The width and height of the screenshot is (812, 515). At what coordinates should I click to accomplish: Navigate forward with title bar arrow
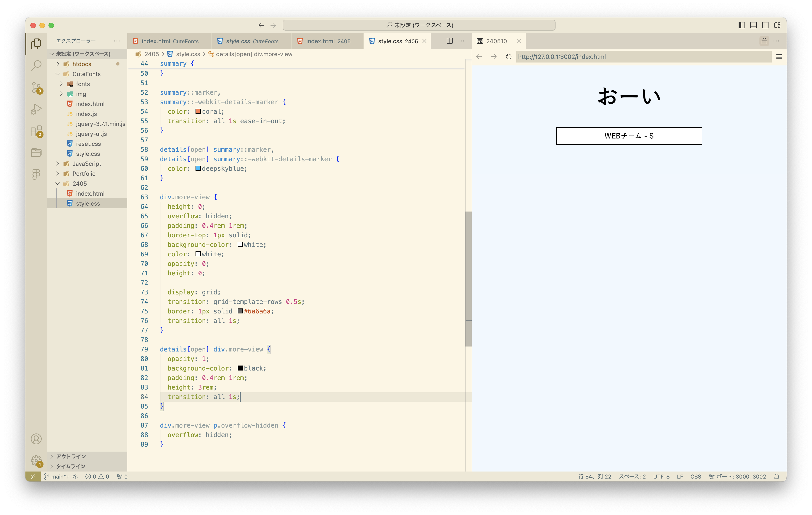tap(273, 25)
